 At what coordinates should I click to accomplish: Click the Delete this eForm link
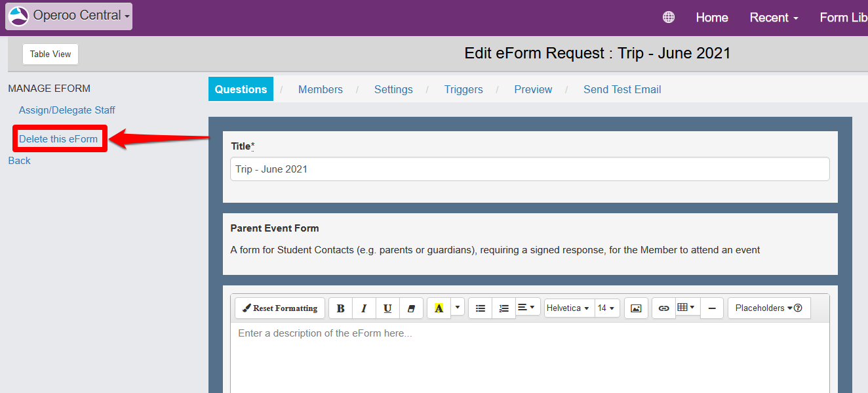58,139
